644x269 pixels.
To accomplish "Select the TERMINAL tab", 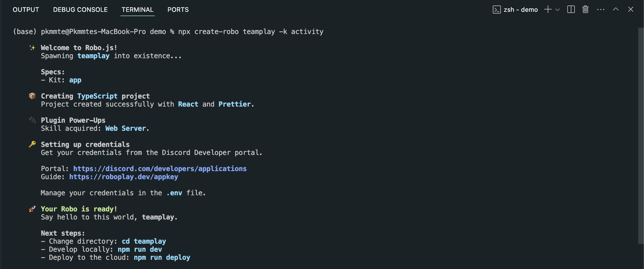I will (138, 10).
